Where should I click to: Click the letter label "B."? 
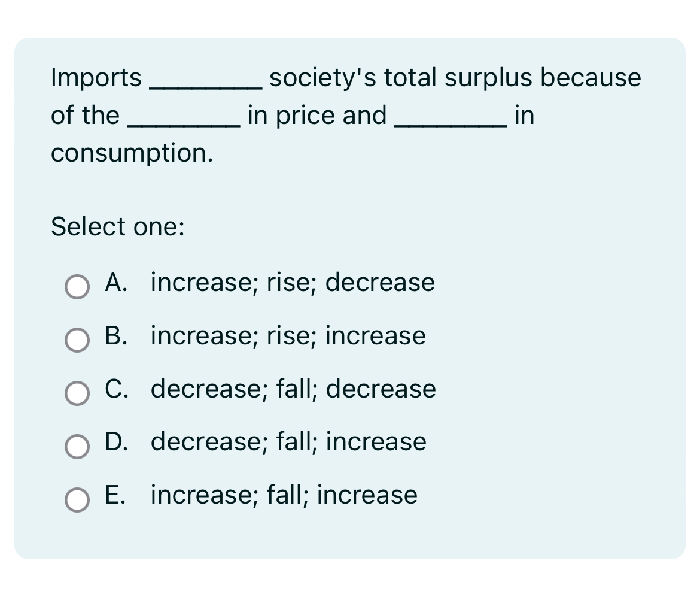point(116,335)
